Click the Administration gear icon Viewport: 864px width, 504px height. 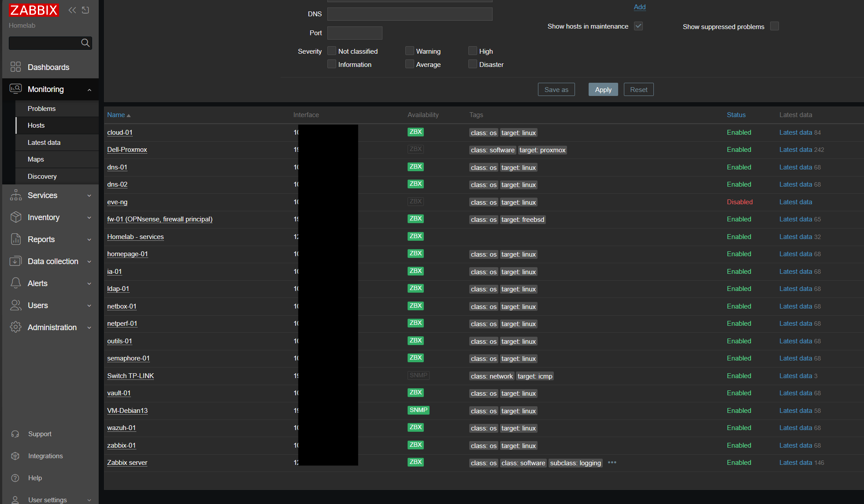[15, 327]
